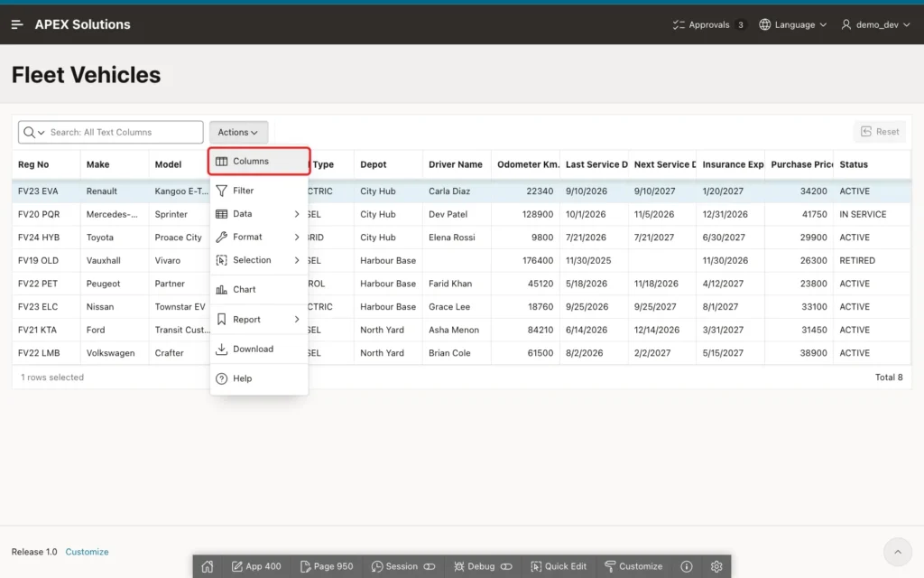The height and width of the screenshot is (578, 924).
Task: Open Help from the Actions menu
Action: point(259,378)
